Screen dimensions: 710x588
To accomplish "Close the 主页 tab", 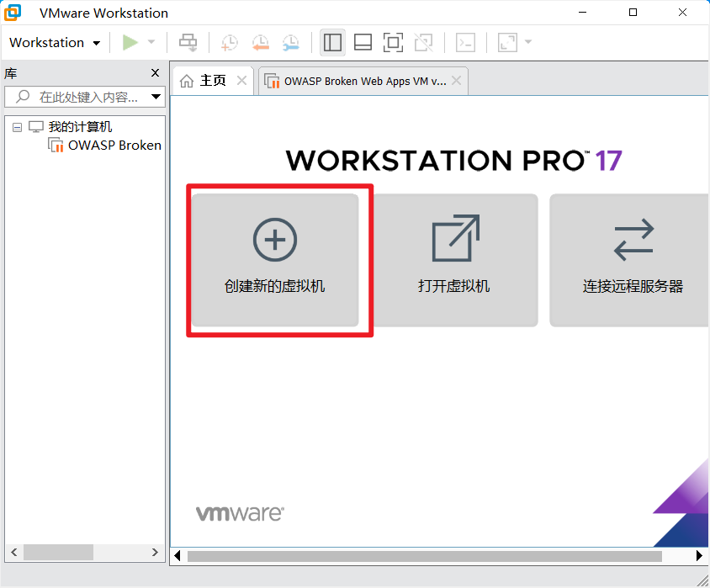I will (241, 81).
